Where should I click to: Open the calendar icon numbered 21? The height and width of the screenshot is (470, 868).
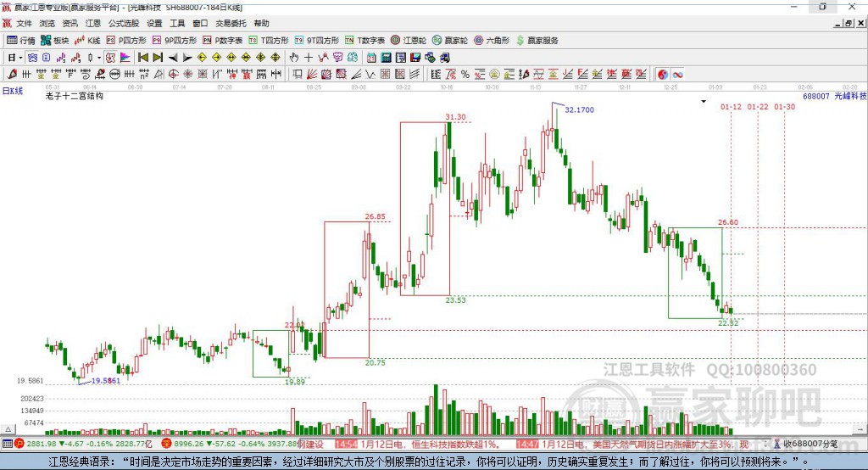point(371,58)
